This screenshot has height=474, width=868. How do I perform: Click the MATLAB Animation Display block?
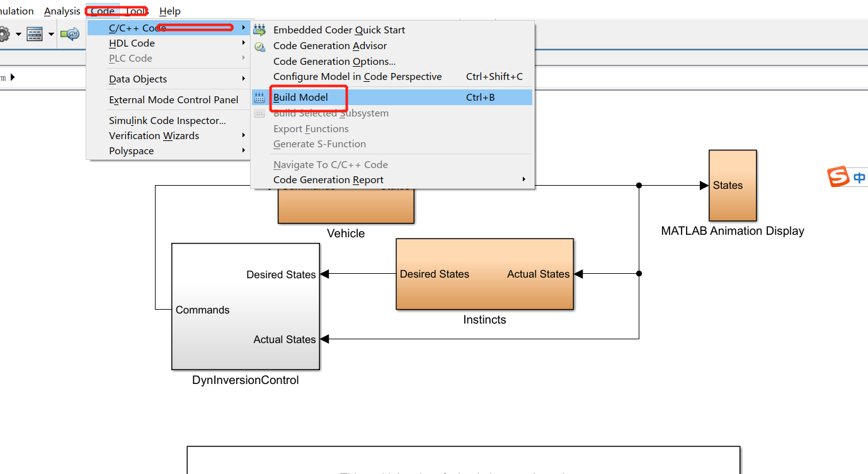coord(732,185)
